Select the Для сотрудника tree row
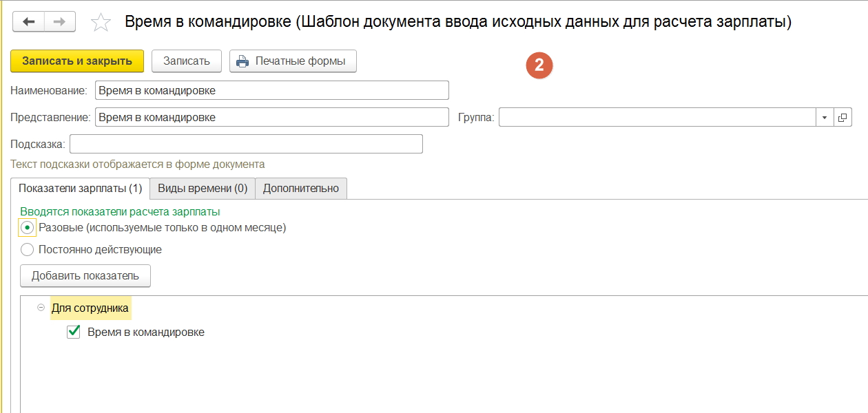The height and width of the screenshot is (413, 868). (x=90, y=308)
